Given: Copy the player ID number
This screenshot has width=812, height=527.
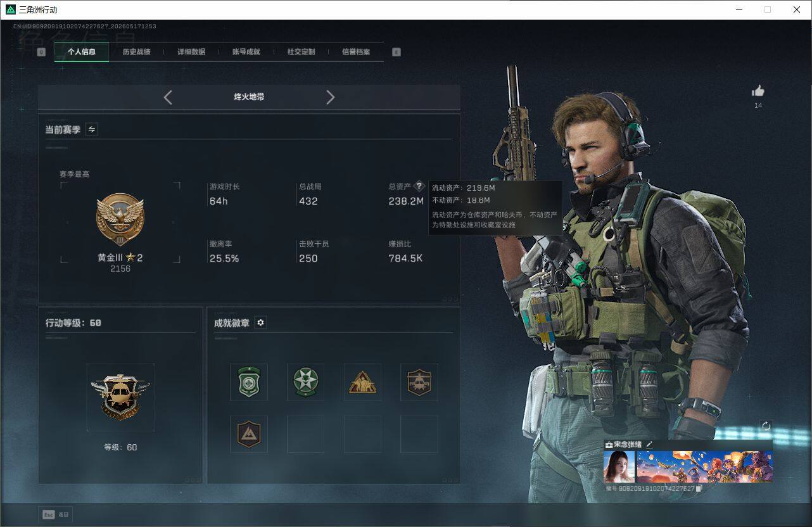Looking at the screenshot, I should pyautogui.click(x=699, y=489).
